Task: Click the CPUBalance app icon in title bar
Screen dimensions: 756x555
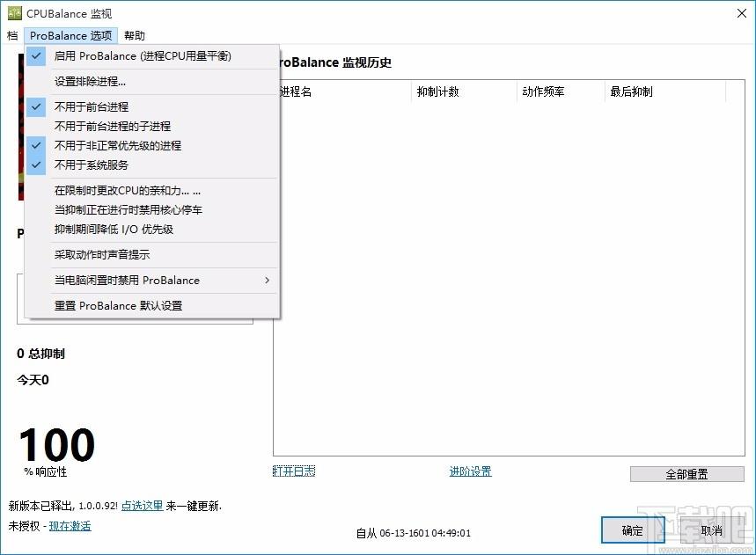Action: [15, 13]
